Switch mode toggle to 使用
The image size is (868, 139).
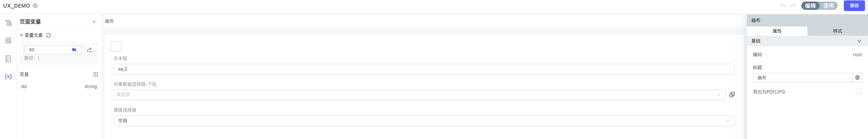[x=829, y=6]
